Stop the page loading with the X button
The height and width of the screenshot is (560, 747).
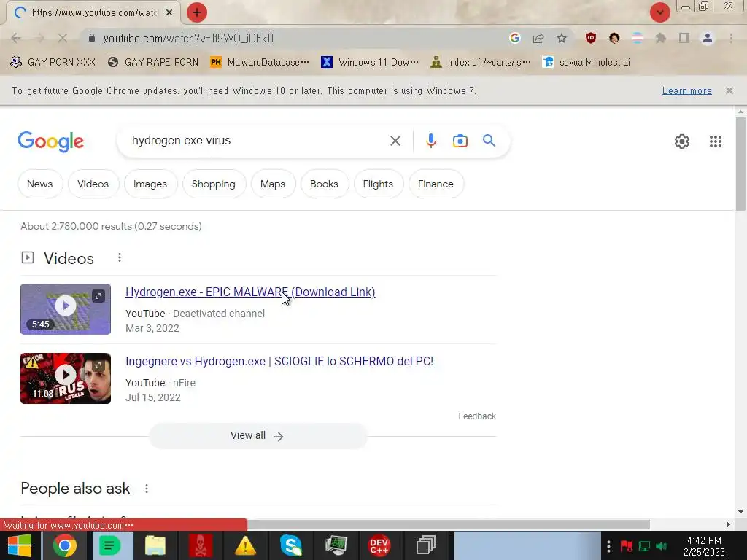[63, 38]
